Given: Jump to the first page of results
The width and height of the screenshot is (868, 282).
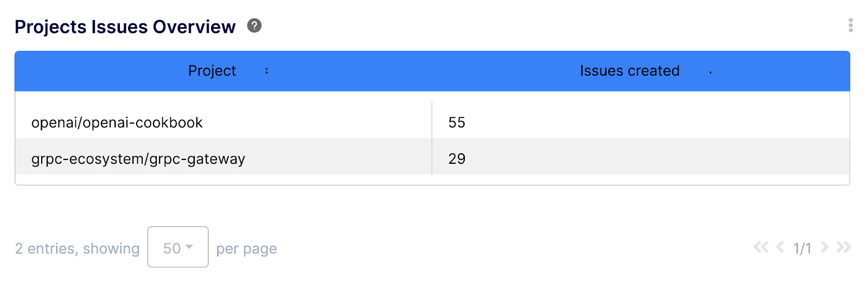Looking at the screenshot, I should coord(761,248).
